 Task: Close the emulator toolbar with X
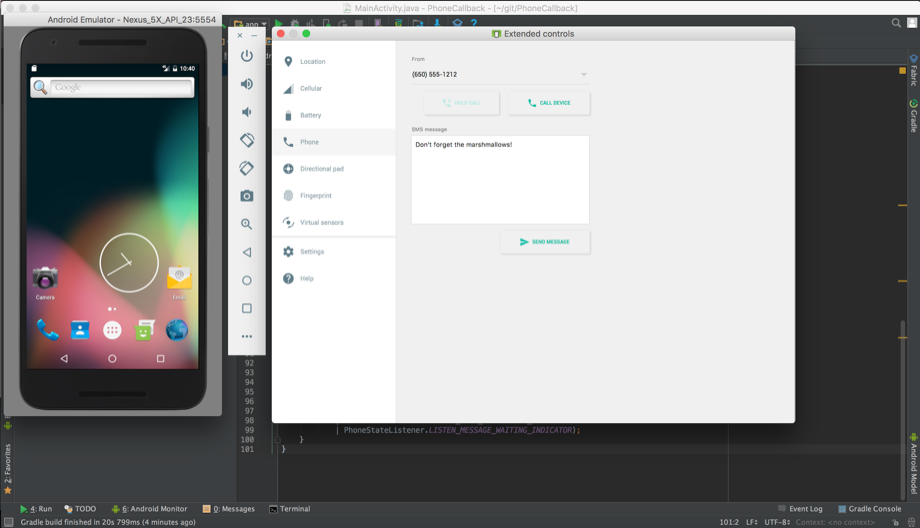click(240, 35)
